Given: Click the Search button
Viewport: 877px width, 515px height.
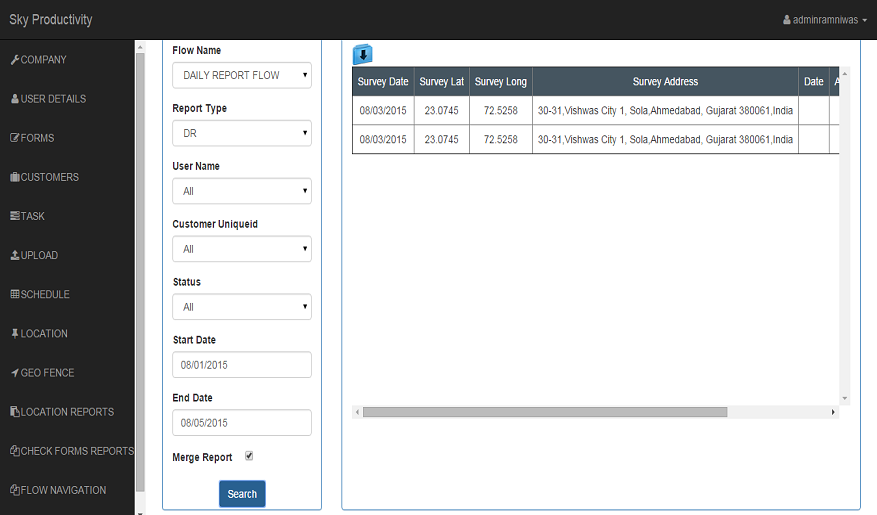Looking at the screenshot, I should pyautogui.click(x=242, y=494).
